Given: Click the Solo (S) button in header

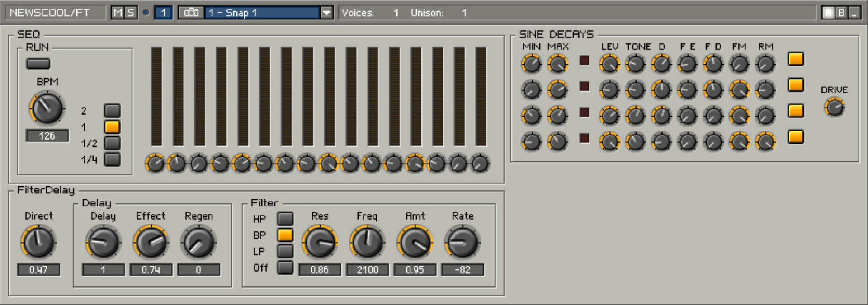Looking at the screenshot, I should click(131, 13).
